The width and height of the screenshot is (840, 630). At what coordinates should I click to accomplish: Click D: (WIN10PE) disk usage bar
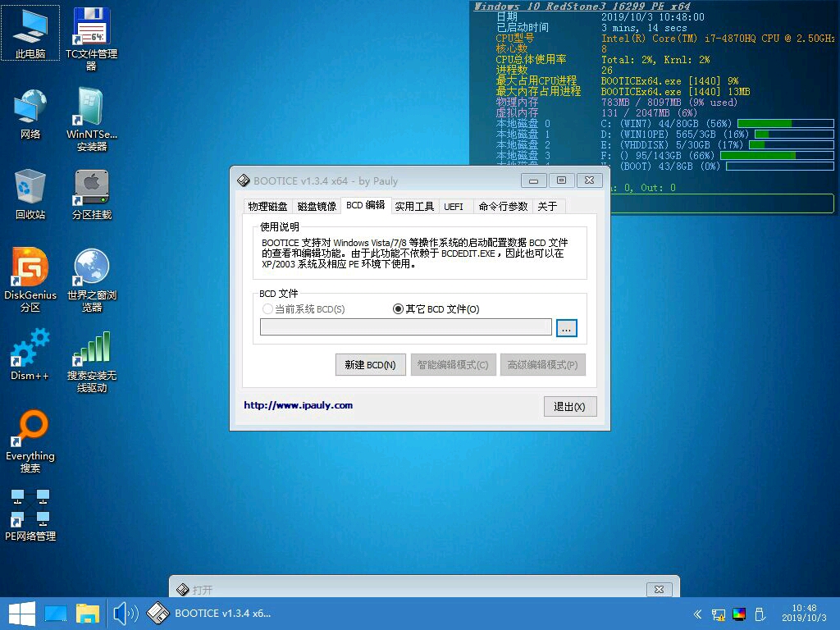[x=794, y=134]
